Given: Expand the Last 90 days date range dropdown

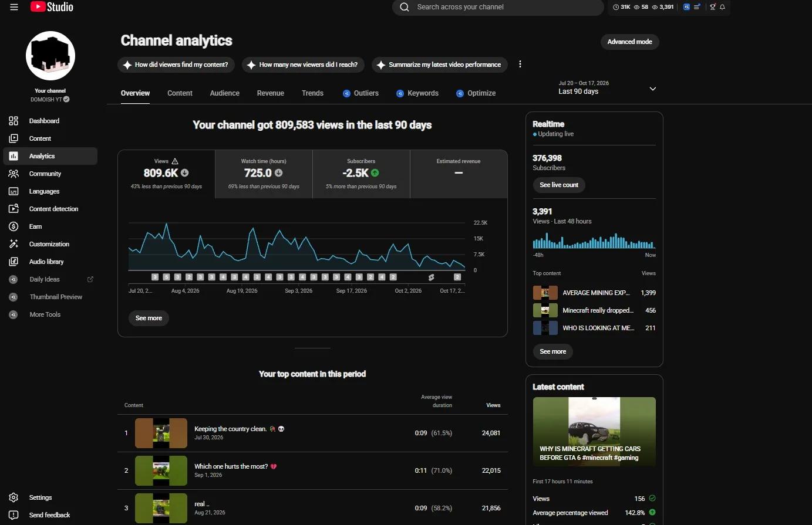Looking at the screenshot, I should [607, 88].
